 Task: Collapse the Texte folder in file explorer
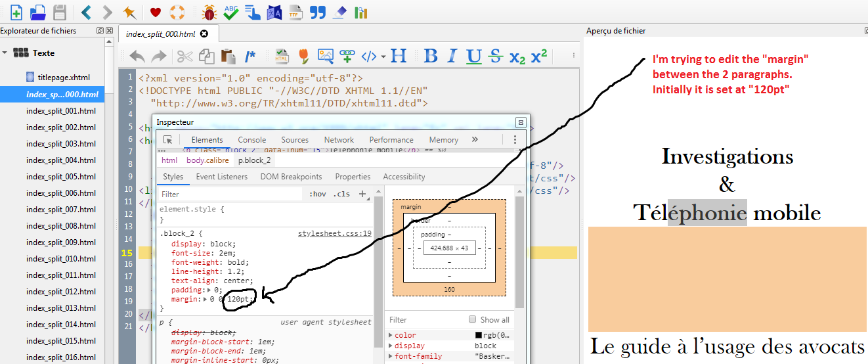[5, 53]
